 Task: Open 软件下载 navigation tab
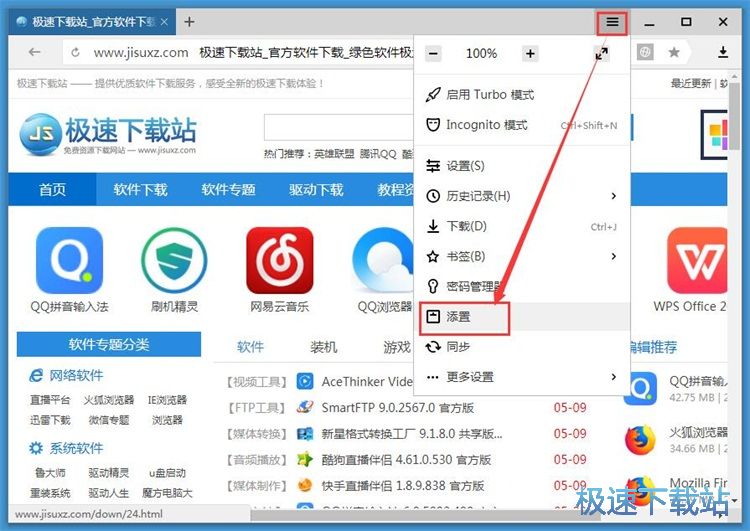click(140, 189)
